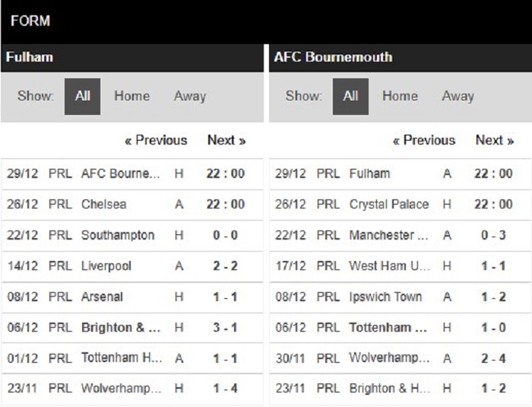Open Fulham's Brighton 3 - 1 match row
This screenshot has height=407, width=532.
[x=132, y=328]
